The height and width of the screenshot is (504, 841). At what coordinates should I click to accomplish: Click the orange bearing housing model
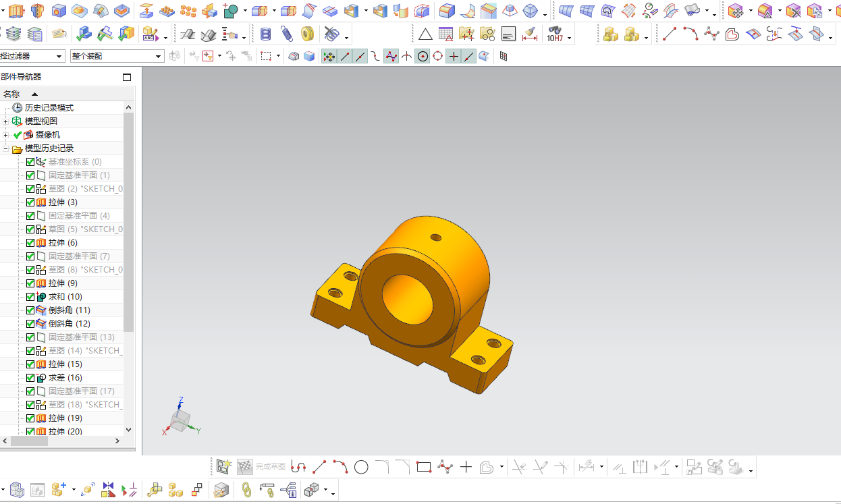(x=412, y=304)
